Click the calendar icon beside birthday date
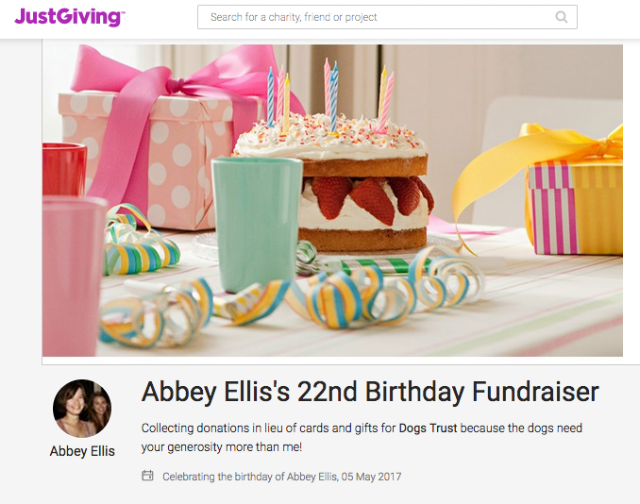The width and height of the screenshot is (640, 504). [147, 476]
